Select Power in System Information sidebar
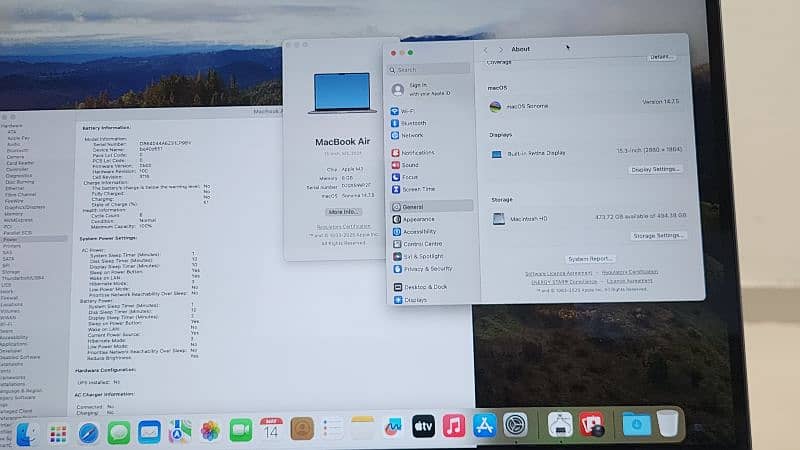The height and width of the screenshot is (450, 800). [x=34, y=239]
